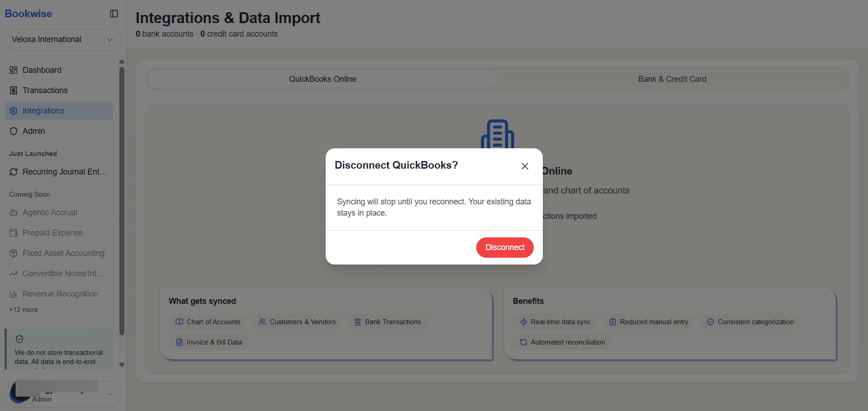Click the Agentic Accrual robot icon
This screenshot has height=411, width=868.
click(x=14, y=213)
